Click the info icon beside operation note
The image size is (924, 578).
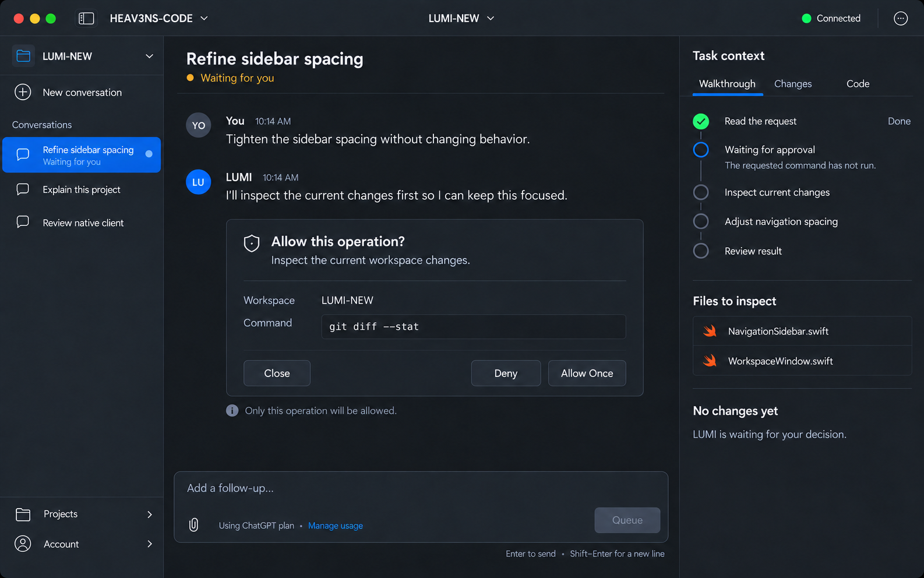tap(232, 411)
